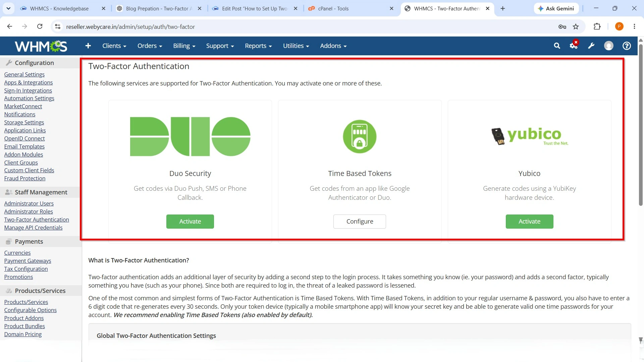The height and width of the screenshot is (362, 644).
Task: Click the page vertical scrollbar
Action: [x=641, y=125]
